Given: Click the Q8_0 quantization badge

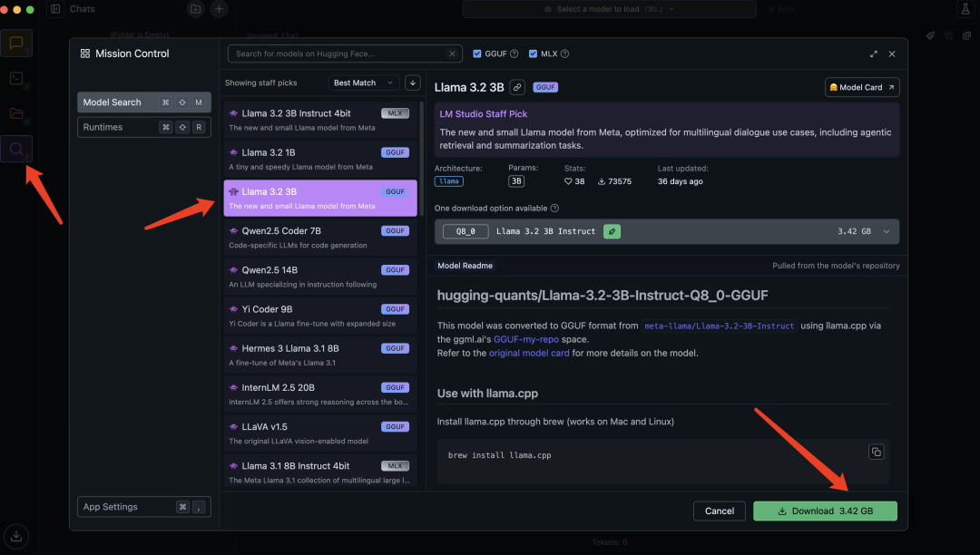Looking at the screenshot, I should (x=465, y=231).
